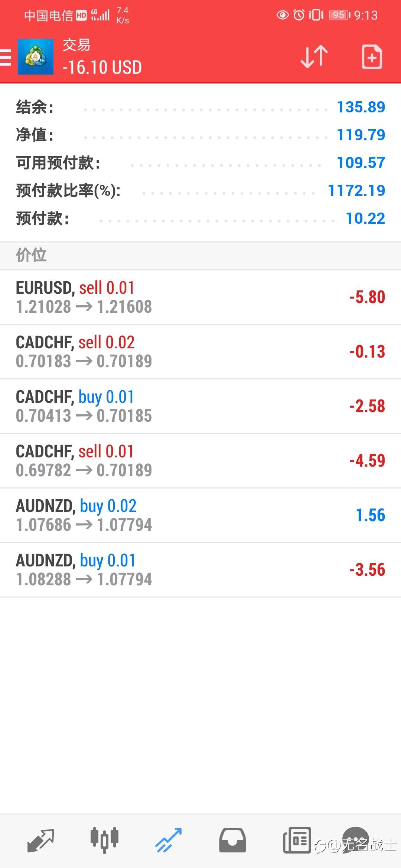Select the CADCHF sell 0.02 position
Viewport: 401px width, 868px height.
click(x=200, y=352)
